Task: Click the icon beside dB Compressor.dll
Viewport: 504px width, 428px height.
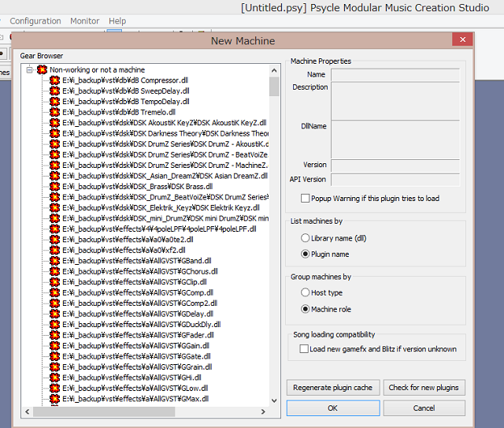Action: (55, 80)
